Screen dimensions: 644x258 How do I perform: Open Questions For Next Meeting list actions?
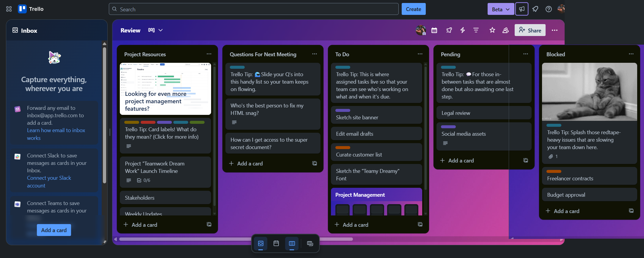coord(315,54)
